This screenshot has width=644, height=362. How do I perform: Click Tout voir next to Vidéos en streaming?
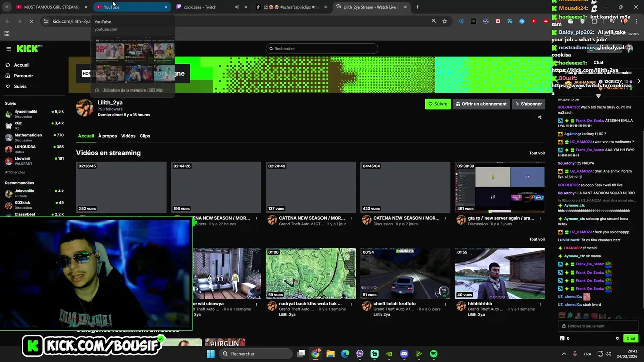[x=537, y=153]
